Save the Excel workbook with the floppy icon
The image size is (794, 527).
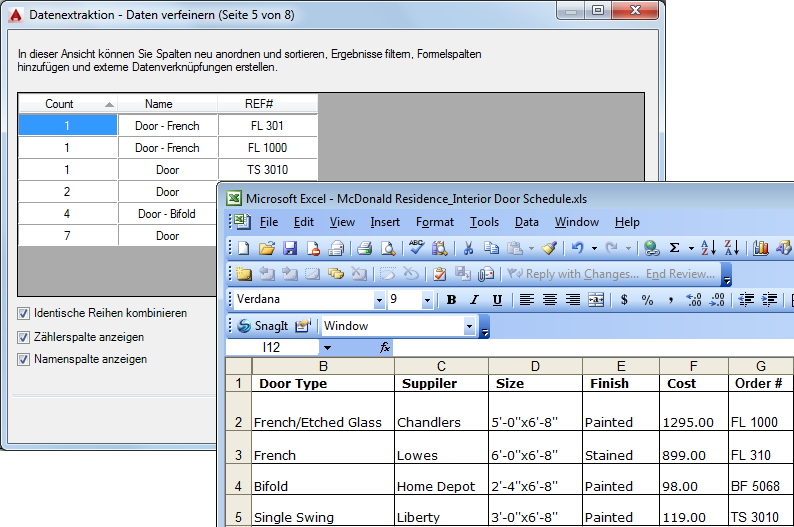tap(290, 248)
